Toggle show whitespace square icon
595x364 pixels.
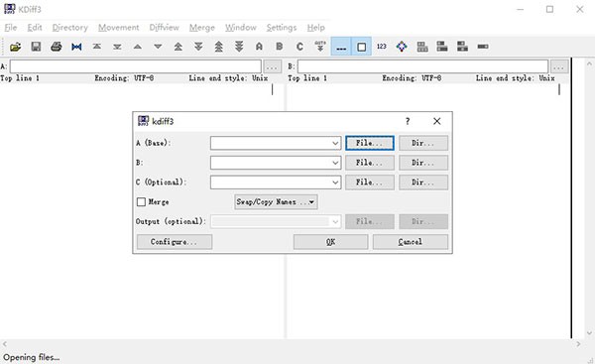click(x=362, y=47)
